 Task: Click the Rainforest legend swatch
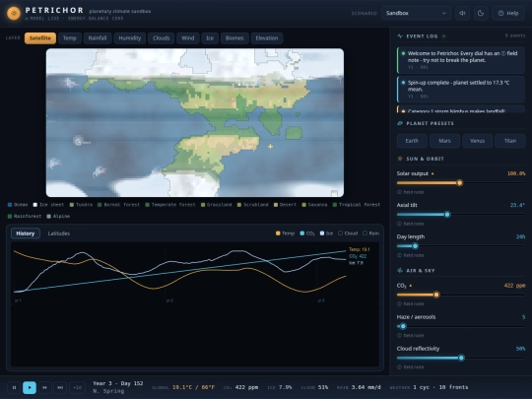coord(10,216)
